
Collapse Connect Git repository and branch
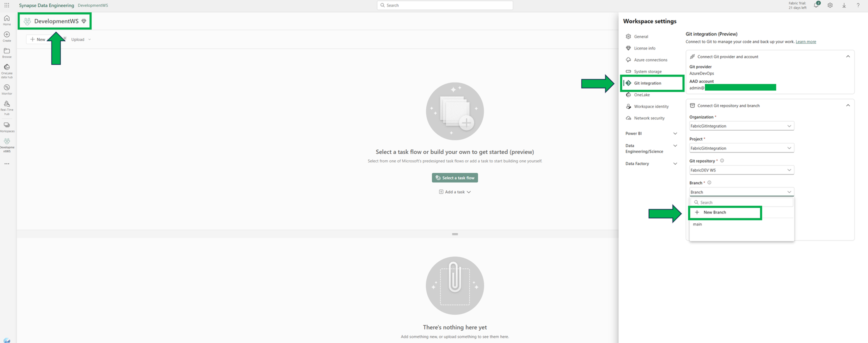pyautogui.click(x=848, y=105)
